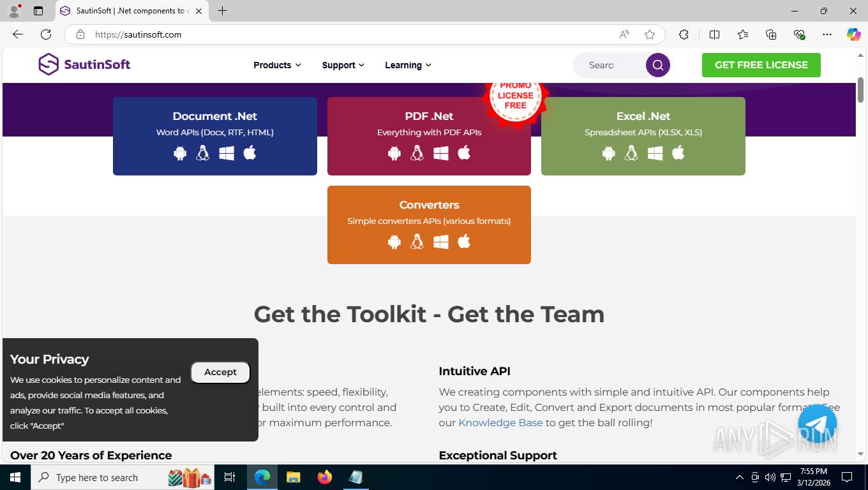Click Linux penguin icon in Document .Net card
The height and width of the screenshot is (490, 868).
point(203,153)
